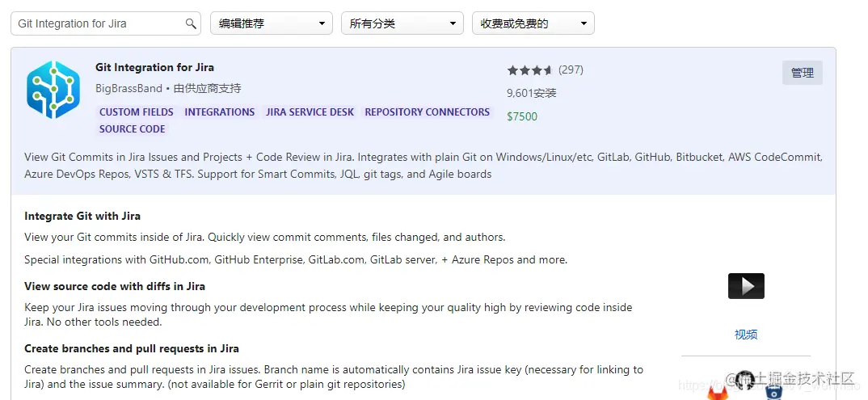
Task: Select the CUSTOM FIELDS tag
Action: tap(136, 112)
